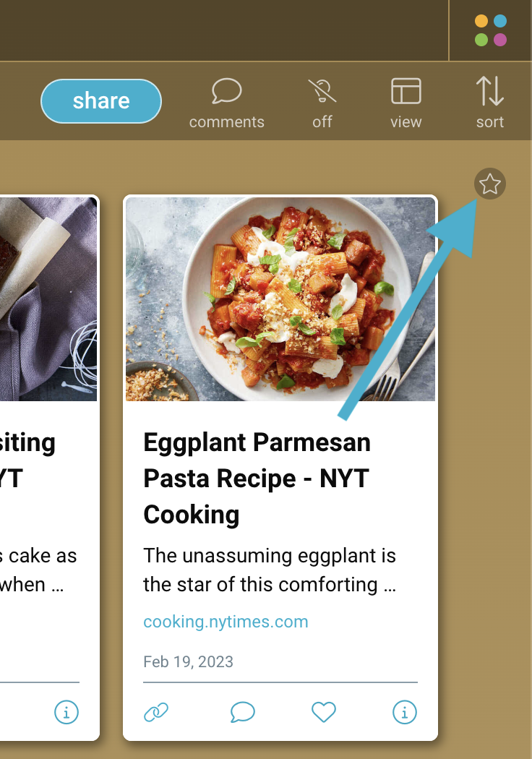Toggle the star favorite icon
This screenshot has height=759, width=532.
pyautogui.click(x=490, y=184)
